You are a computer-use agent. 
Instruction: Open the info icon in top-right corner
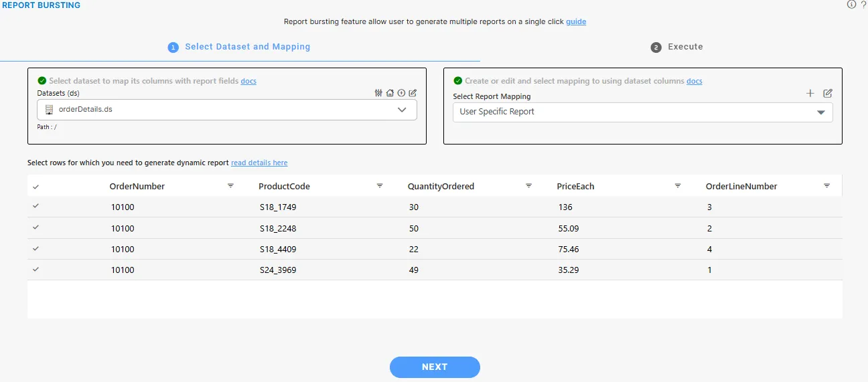coord(851,5)
